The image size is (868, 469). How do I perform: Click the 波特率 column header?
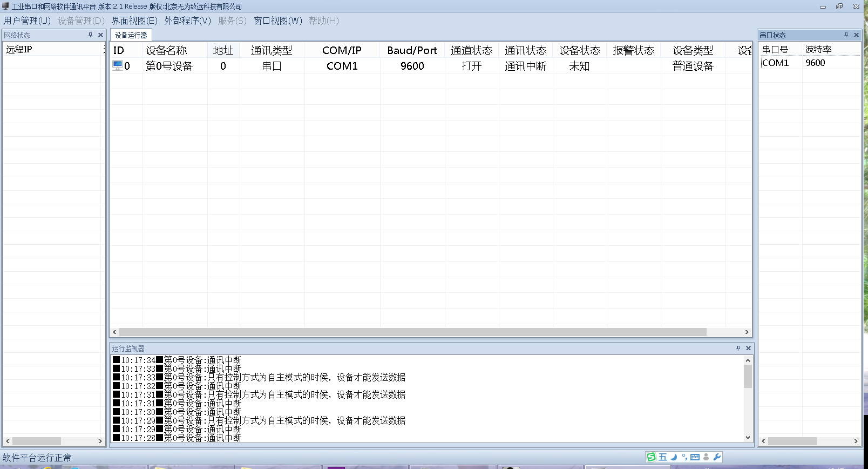831,49
